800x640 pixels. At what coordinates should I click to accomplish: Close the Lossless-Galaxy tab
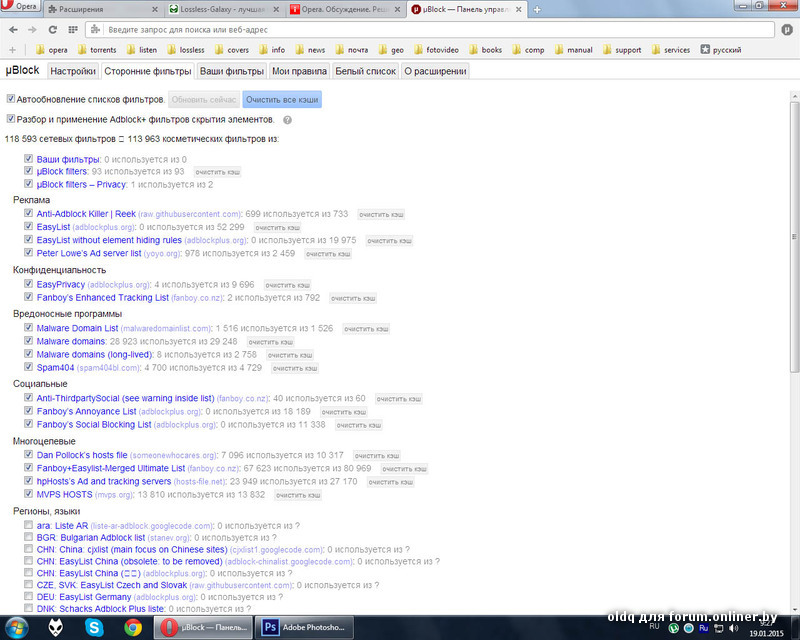[276, 9]
